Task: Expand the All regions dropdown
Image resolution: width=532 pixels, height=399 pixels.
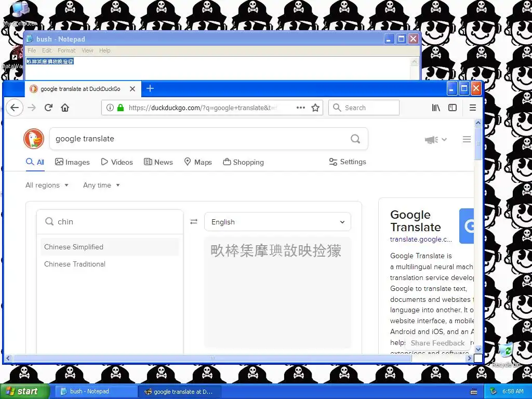Action: tap(47, 185)
